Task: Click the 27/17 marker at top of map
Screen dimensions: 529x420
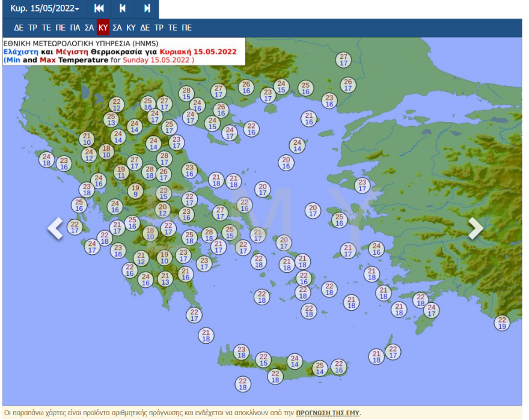Action: click(x=343, y=59)
